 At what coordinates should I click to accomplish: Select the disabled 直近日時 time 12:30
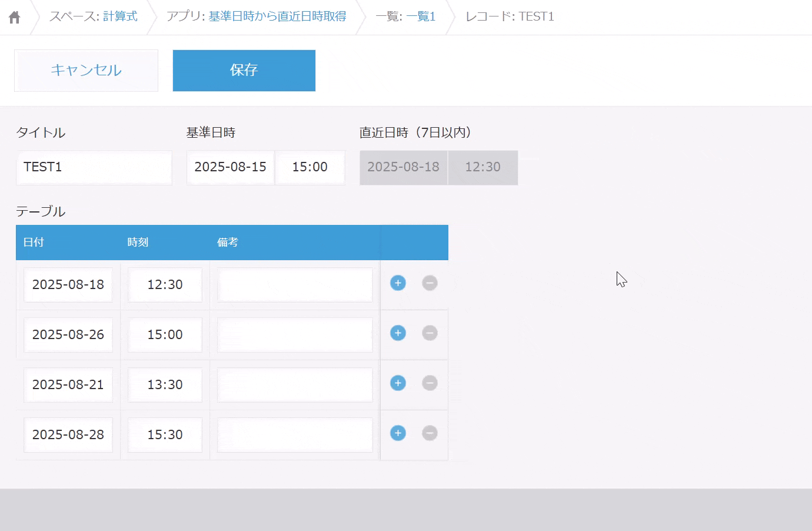[483, 168]
